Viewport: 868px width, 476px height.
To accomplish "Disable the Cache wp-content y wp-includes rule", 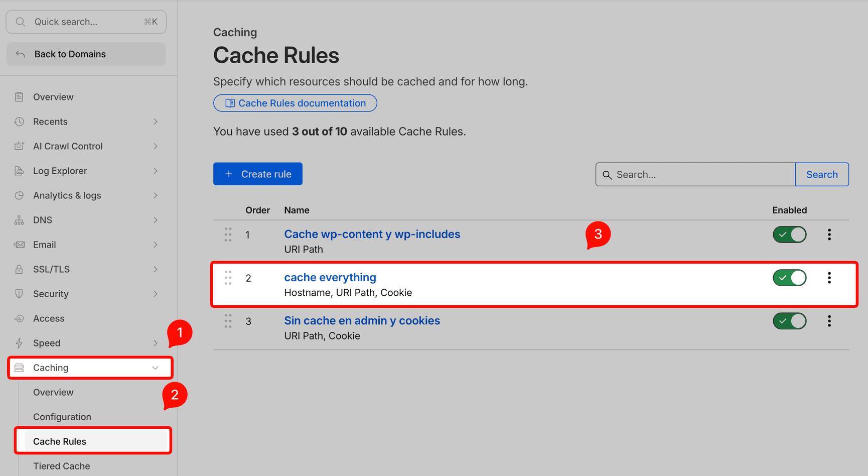I will [789, 234].
